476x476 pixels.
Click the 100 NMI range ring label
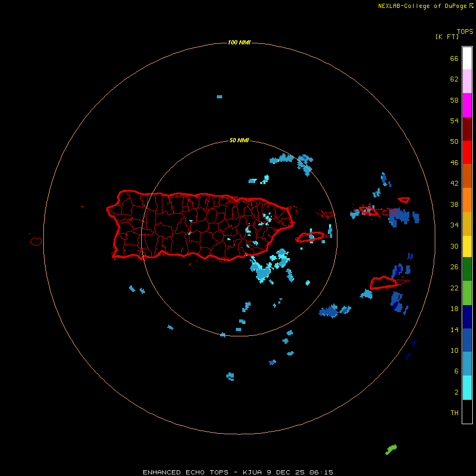pyautogui.click(x=239, y=42)
